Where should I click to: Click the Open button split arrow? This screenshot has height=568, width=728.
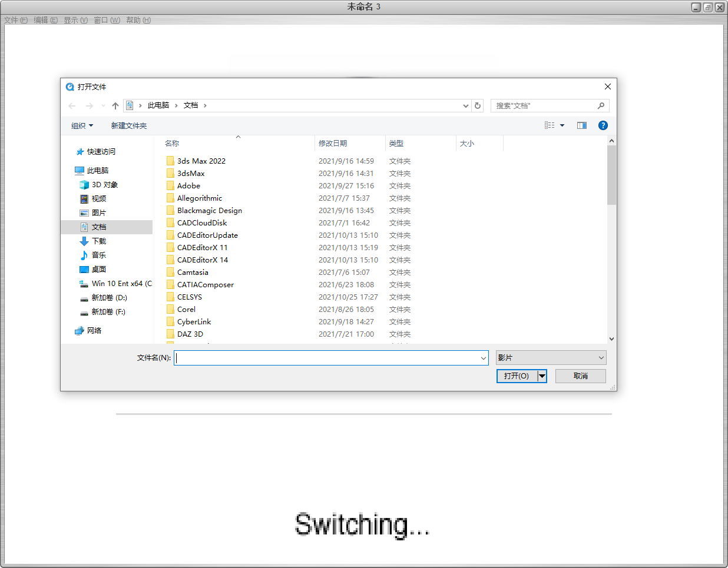[542, 376]
